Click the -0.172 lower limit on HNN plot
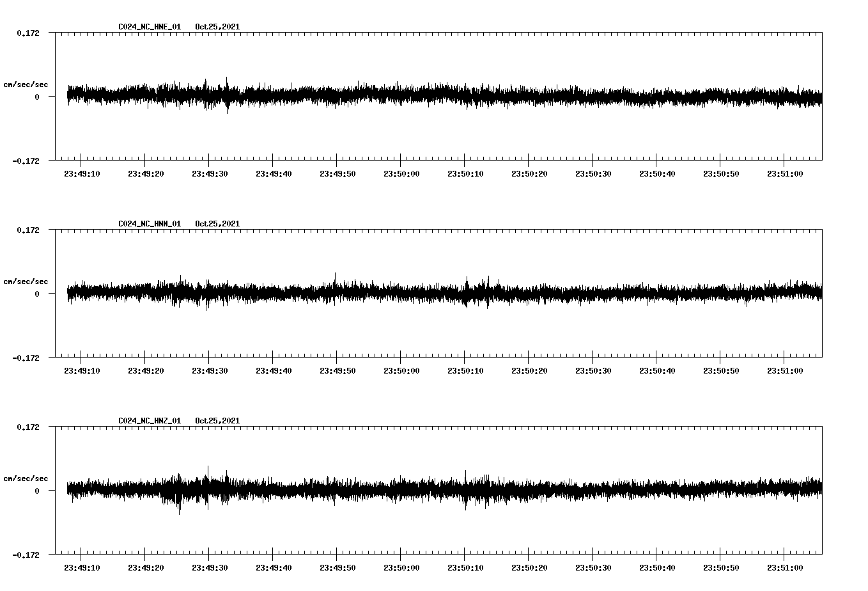This screenshot has height=591, width=868. 26,358
